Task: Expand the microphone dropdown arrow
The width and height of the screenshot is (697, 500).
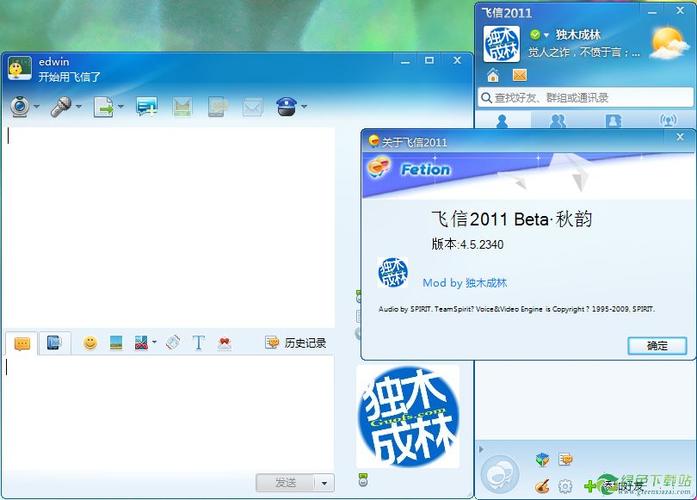Action: coord(79,107)
